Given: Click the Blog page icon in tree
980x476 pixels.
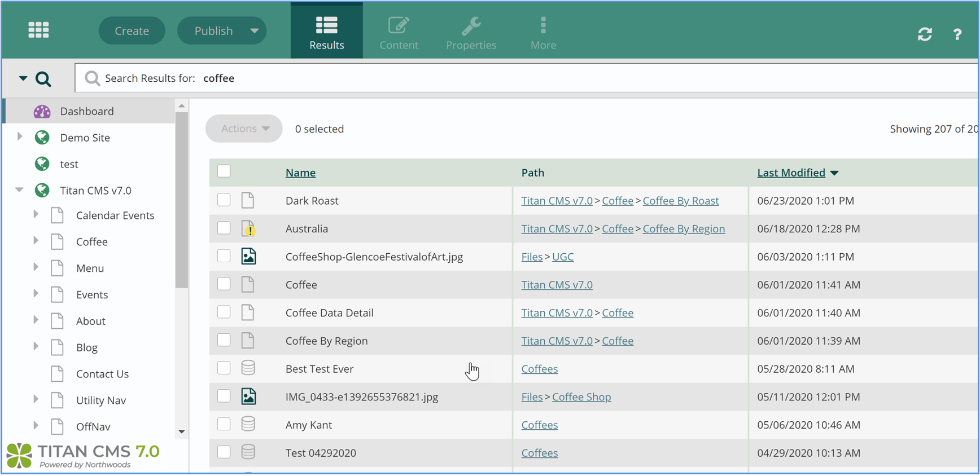Looking at the screenshot, I should click(x=57, y=347).
